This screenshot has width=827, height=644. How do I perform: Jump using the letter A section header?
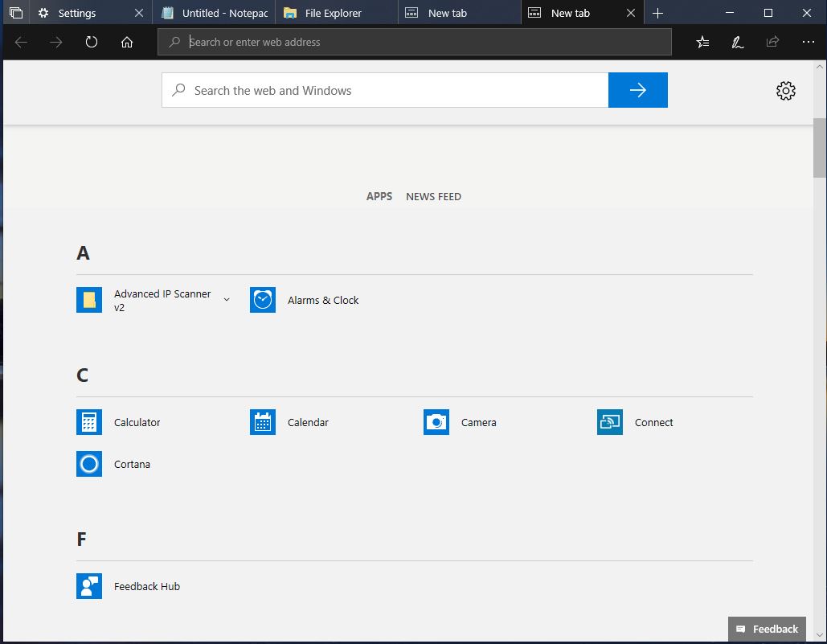[x=83, y=253]
